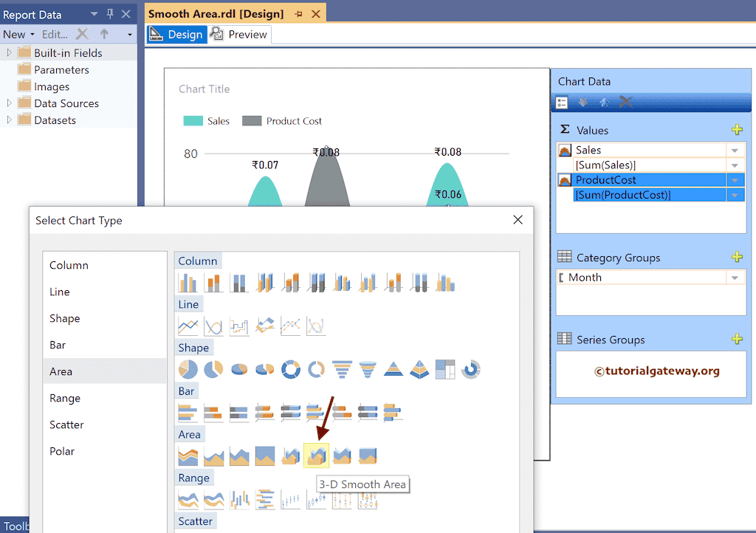756x533 pixels.
Task: Select the Range Column chart icon
Action: click(239, 499)
